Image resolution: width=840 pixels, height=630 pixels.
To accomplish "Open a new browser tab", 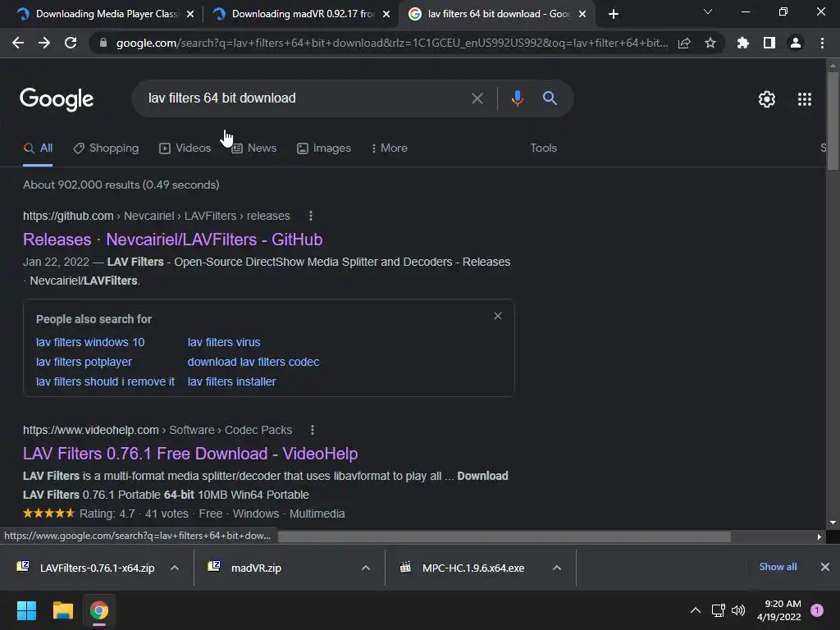I will coord(614,14).
